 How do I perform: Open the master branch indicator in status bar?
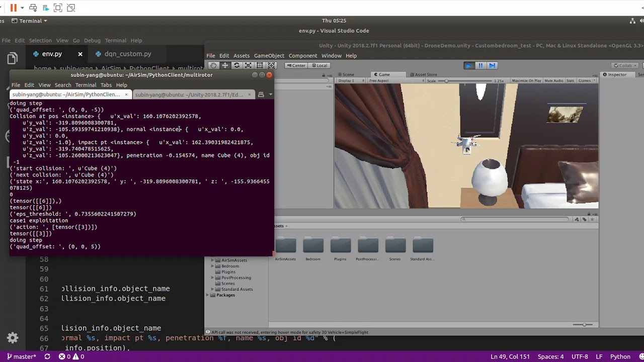[x=22, y=356]
